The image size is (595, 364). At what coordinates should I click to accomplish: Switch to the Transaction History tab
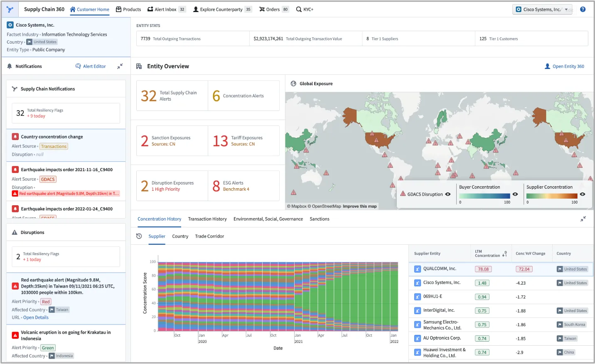207,219
